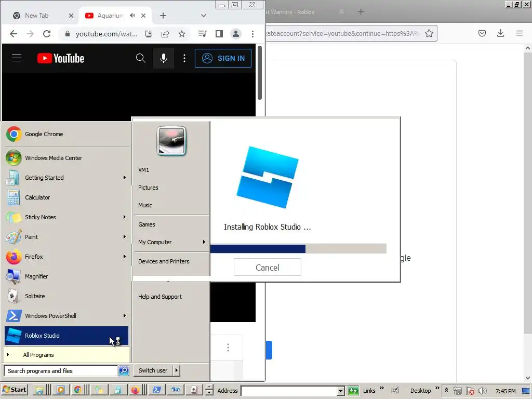
Task: Expand Windows PowerShell submenu arrow
Action: click(125, 315)
